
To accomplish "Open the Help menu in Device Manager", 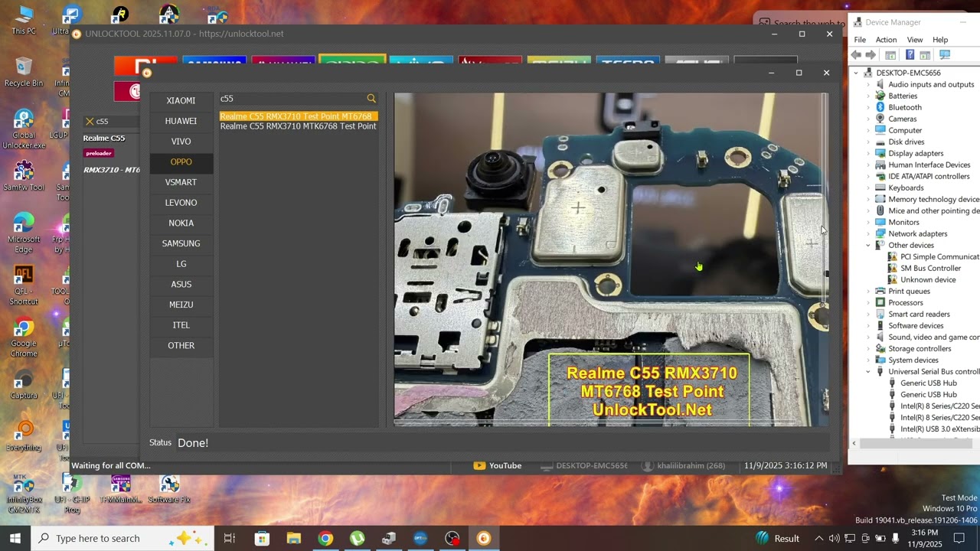I will coord(940,40).
